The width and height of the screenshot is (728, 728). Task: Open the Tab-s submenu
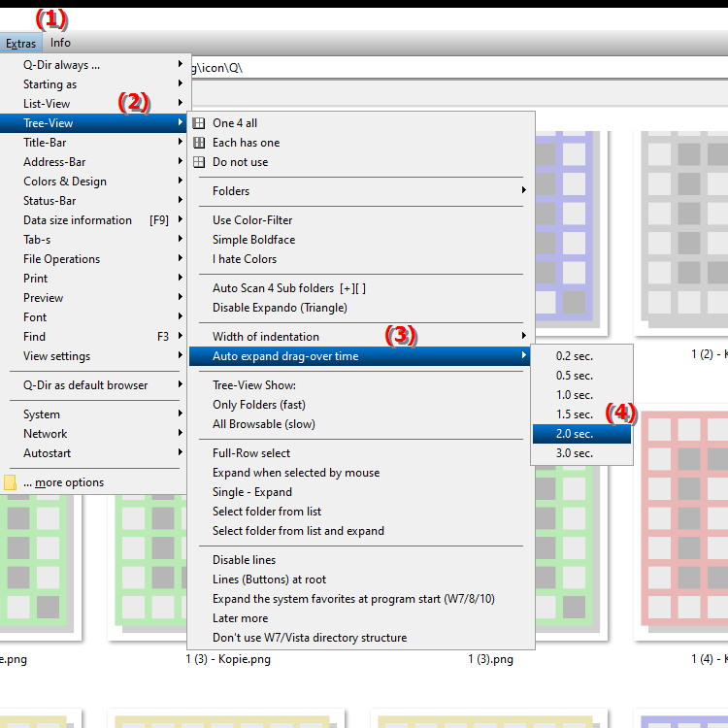coord(94,240)
